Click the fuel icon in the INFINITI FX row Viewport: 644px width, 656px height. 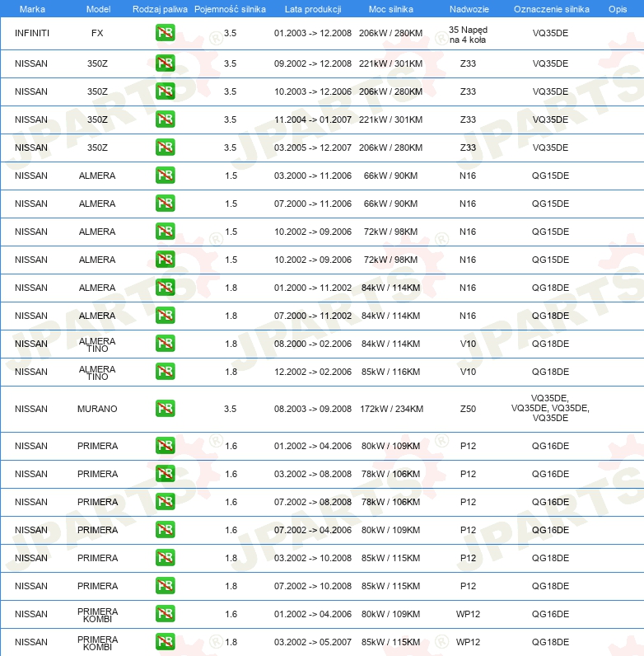pos(166,33)
